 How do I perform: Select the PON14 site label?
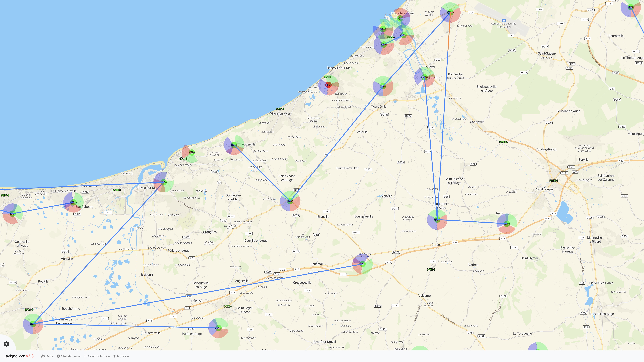[554, 180]
